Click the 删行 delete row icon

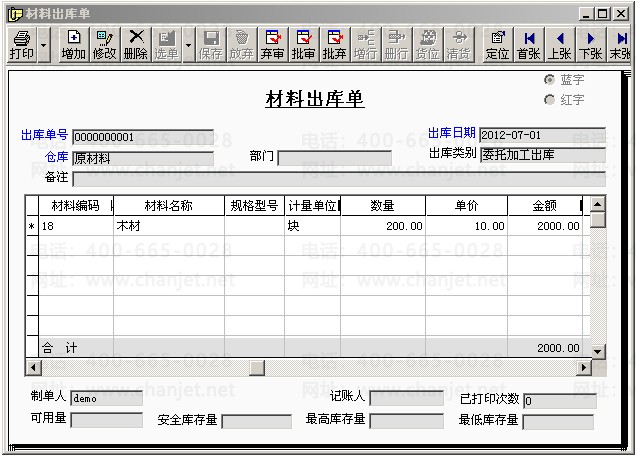(397, 45)
